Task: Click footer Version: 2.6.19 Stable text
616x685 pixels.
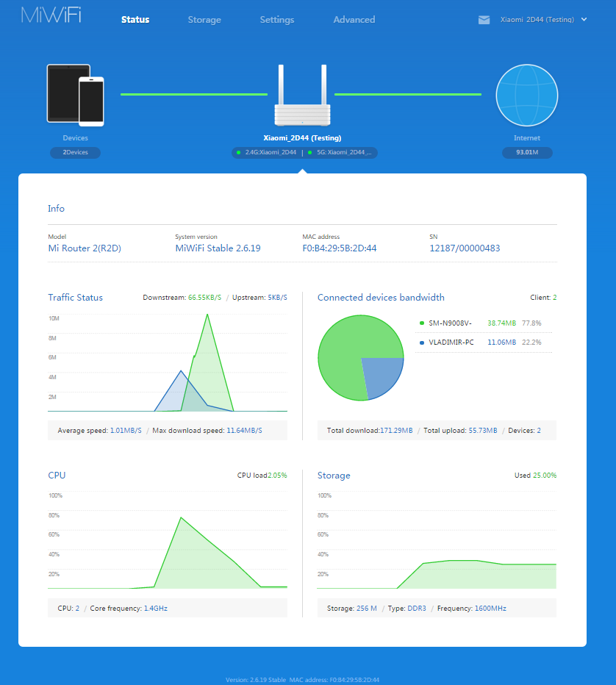Action: point(256,680)
